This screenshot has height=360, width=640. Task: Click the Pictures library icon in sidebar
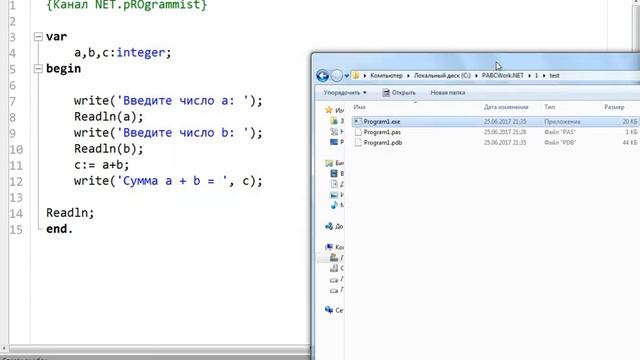coord(334,195)
